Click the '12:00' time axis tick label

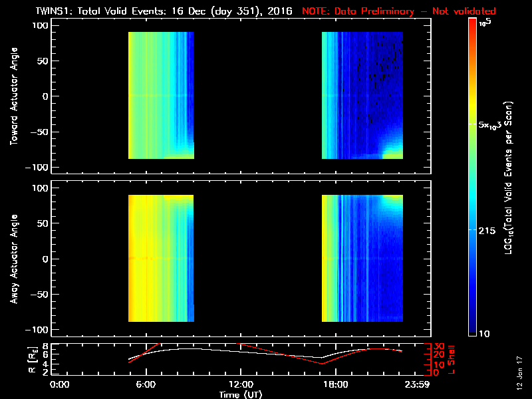tap(240, 385)
